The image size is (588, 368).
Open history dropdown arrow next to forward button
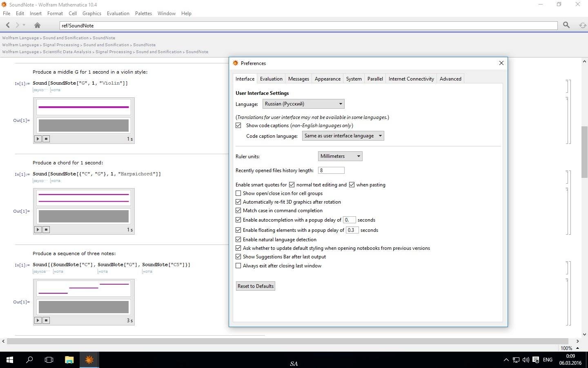pos(24,25)
